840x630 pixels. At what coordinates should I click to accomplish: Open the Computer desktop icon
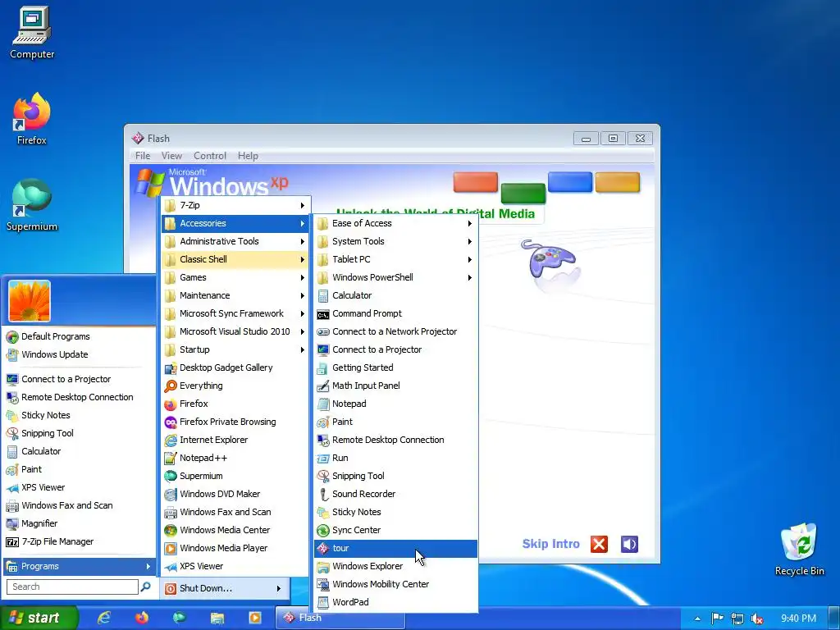click(32, 33)
